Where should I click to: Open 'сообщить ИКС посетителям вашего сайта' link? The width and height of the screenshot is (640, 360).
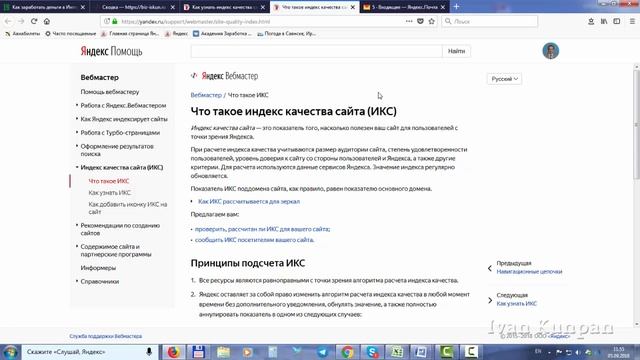click(254, 240)
